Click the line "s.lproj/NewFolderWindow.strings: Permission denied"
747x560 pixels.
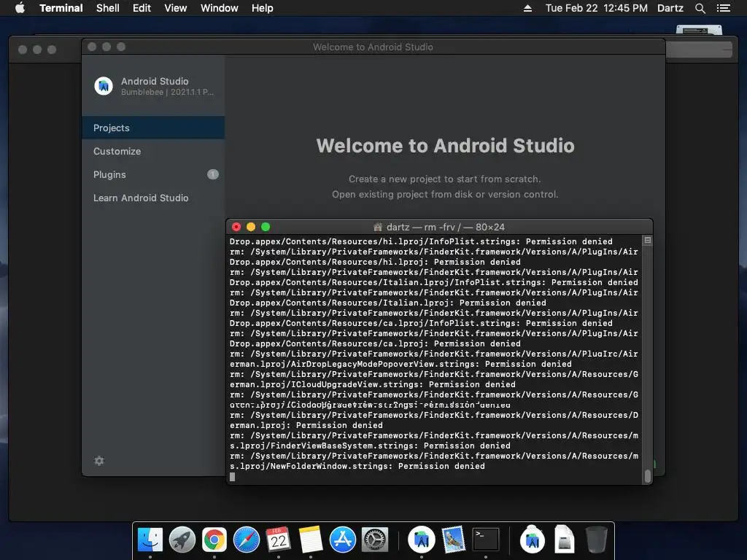[357, 466]
